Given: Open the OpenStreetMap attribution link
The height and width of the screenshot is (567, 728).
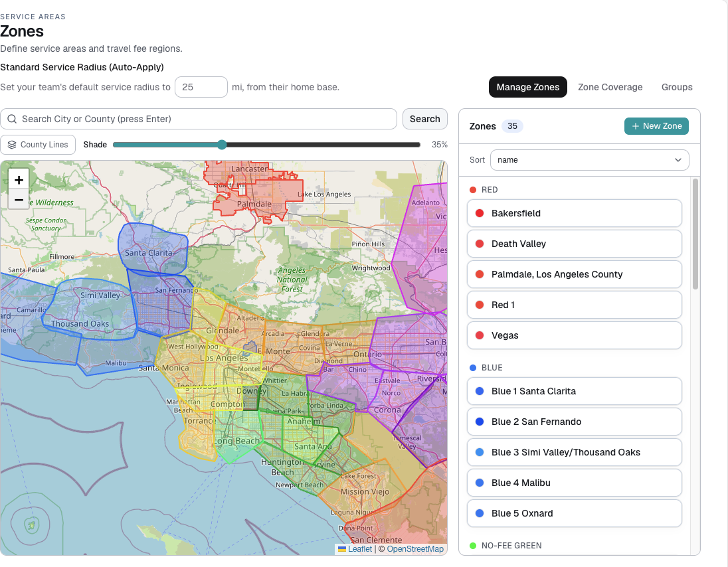Looking at the screenshot, I should pos(415,549).
